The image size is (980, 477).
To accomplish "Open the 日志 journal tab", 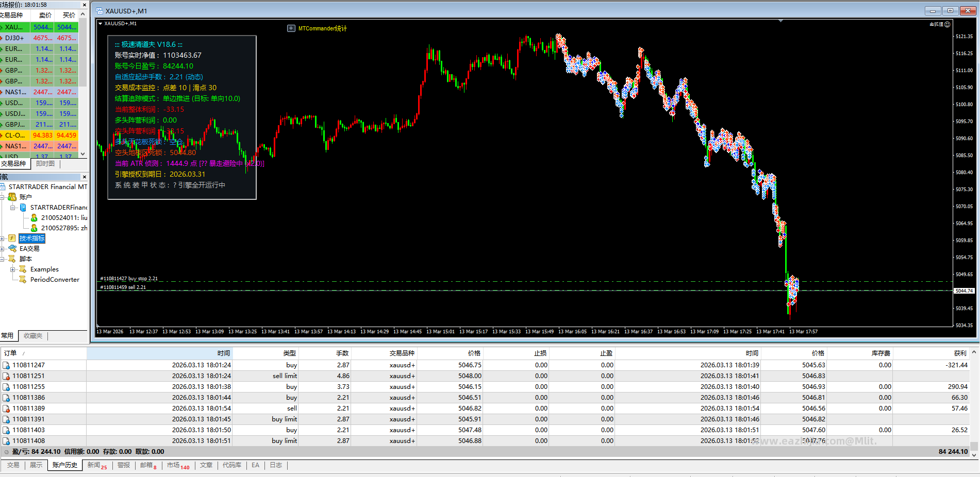I will pos(276,465).
